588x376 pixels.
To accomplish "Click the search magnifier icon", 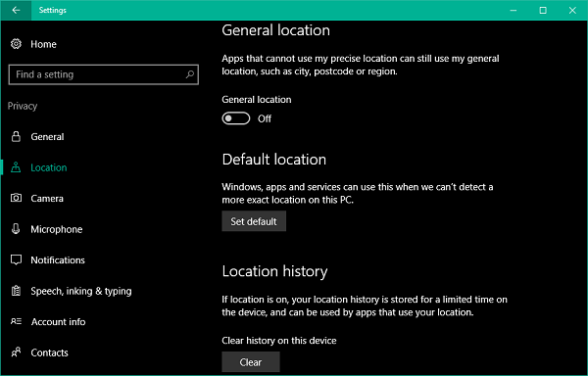I will [x=190, y=74].
